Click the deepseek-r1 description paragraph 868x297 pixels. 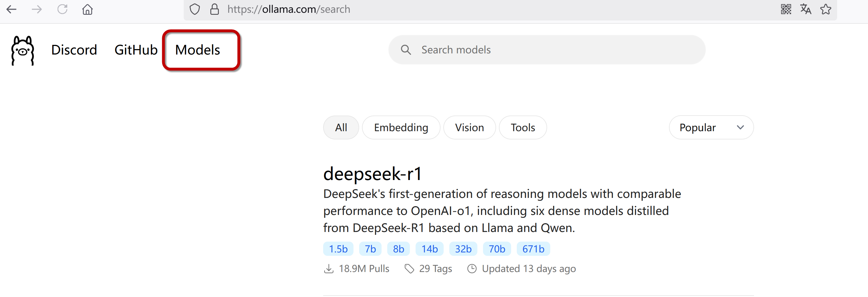502,211
